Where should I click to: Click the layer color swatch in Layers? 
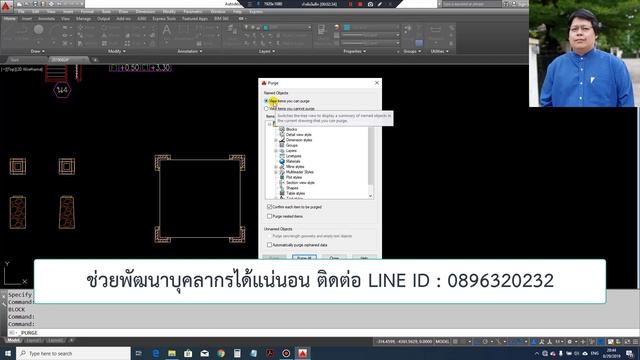(x=266, y=27)
